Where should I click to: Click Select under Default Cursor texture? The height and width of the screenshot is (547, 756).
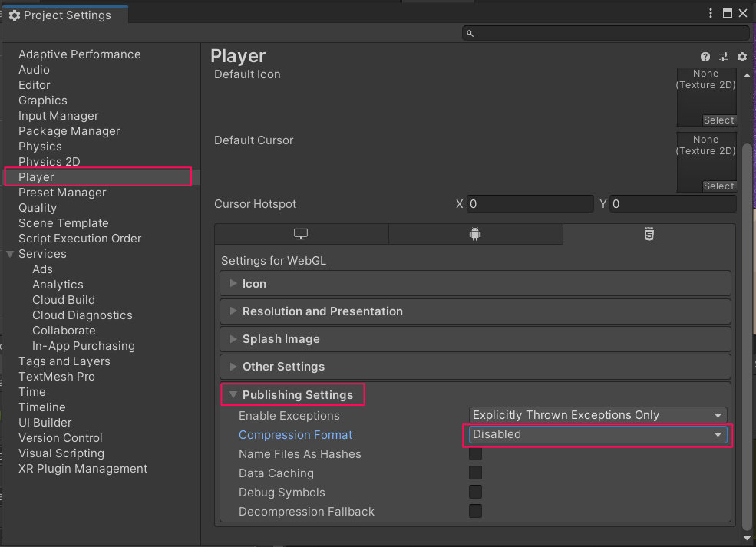718,186
